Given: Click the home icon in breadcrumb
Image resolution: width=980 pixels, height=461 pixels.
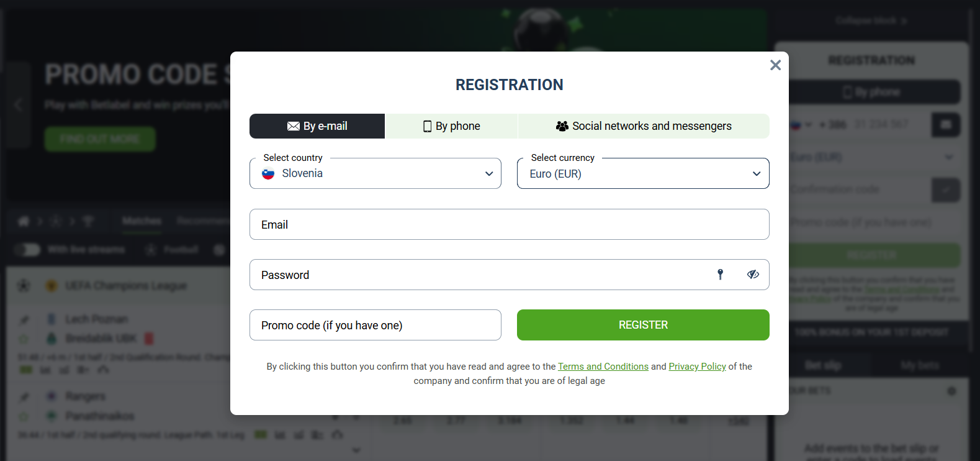Looking at the screenshot, I should pos(24,221).
